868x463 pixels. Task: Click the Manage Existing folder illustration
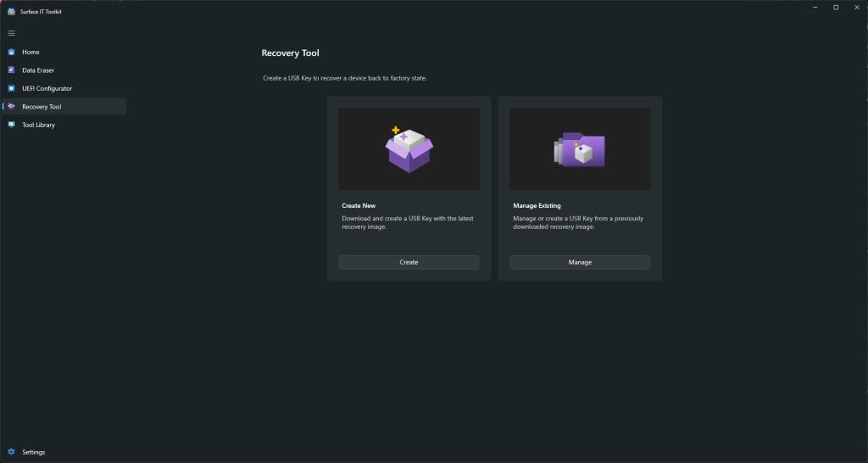click(x=580, y=149)
